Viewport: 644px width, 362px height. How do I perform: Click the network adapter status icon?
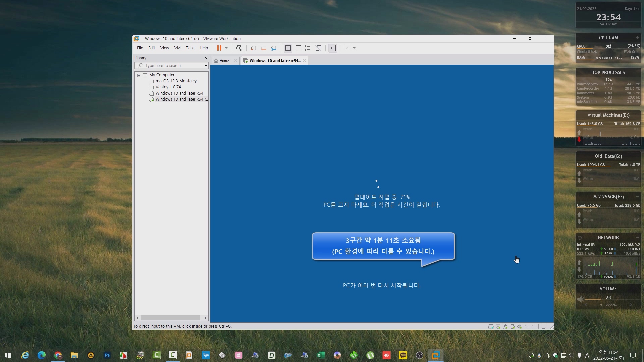click(x=505, y=327)
